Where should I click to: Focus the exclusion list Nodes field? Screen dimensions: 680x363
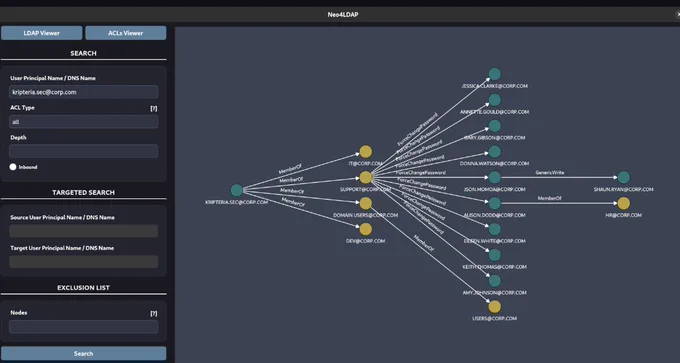pos(84,327)
